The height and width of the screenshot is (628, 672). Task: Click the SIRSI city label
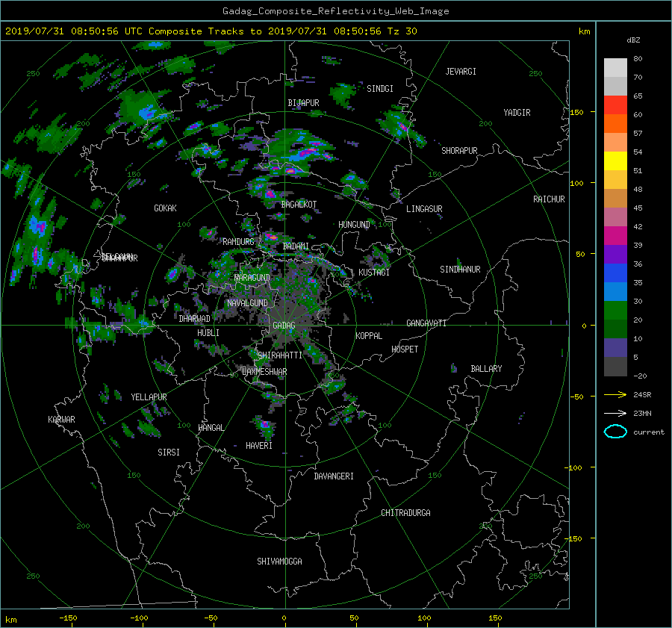point(169,453)
